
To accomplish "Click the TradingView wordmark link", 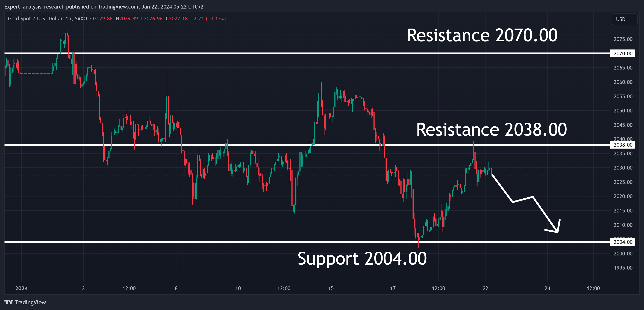I will (x=30, y=302).
